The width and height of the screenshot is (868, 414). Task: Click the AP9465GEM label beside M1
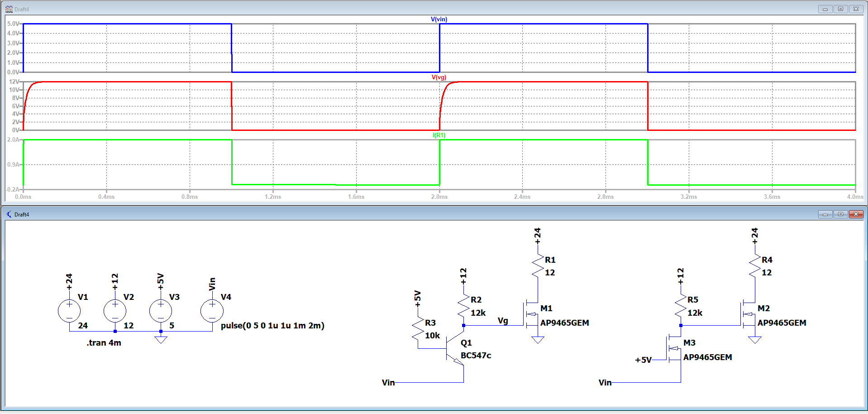tap(565, 323)
